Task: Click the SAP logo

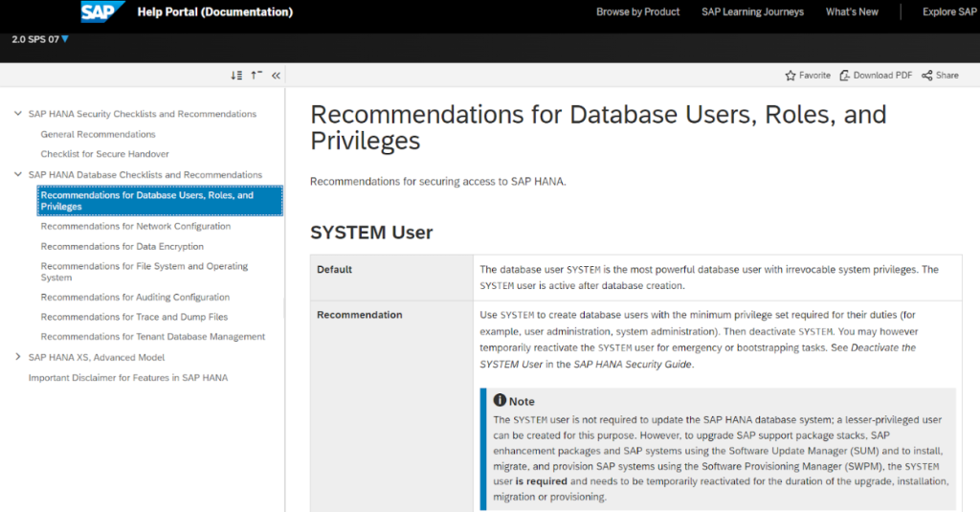Action: pyautogui.click(x=102, y=11)
